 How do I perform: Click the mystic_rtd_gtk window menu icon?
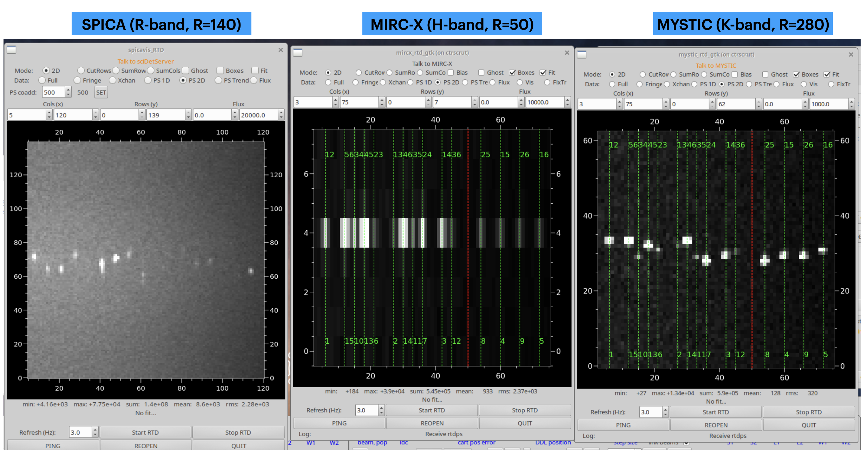pos(582,54)
